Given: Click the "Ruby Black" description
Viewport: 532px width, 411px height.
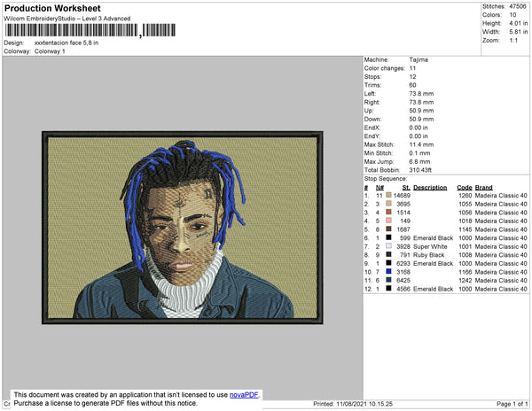Looking at the screenshot, I should pos(429,255).
